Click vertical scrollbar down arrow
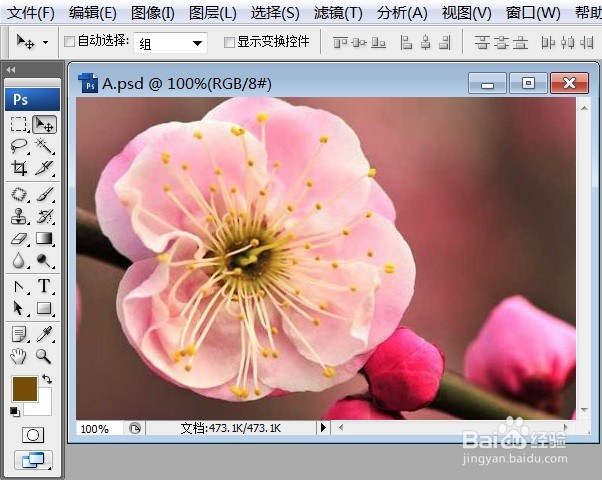 (584, 410)
